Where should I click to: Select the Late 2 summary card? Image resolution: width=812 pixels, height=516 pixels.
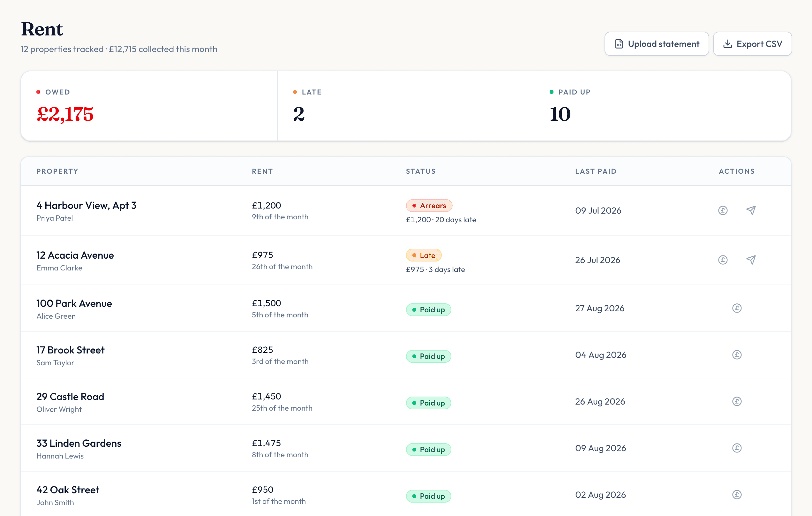pyautogui.click(x=406, y=106)
